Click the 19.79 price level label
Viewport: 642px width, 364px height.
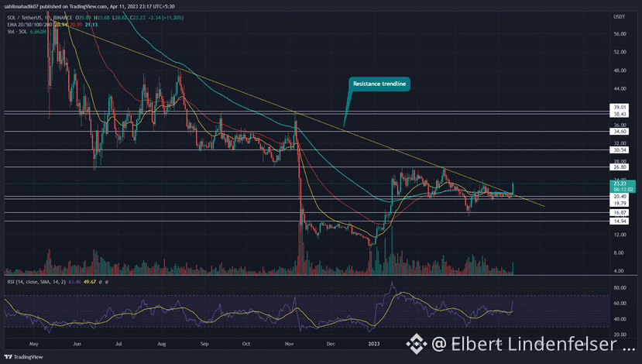pos(620,204)
